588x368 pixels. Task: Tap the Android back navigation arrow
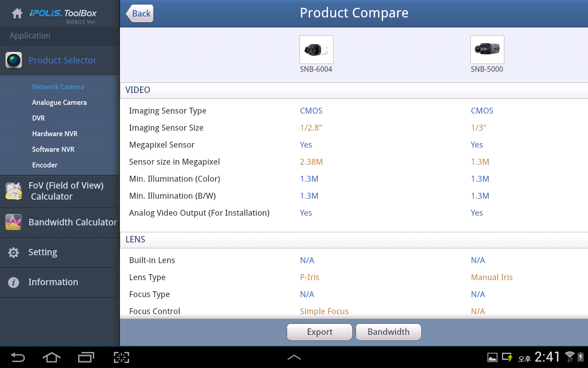point(17,357)
